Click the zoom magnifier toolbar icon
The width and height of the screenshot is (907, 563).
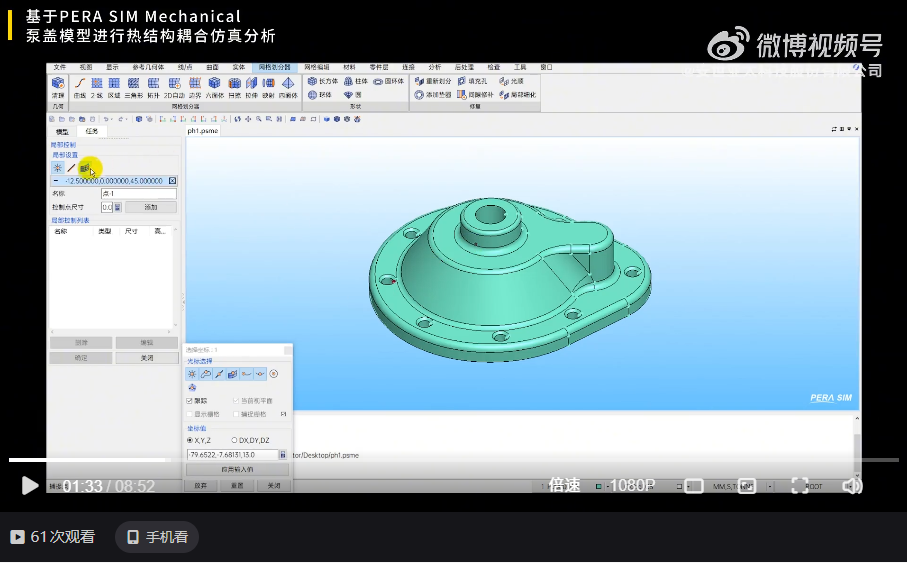click(259, 119)
